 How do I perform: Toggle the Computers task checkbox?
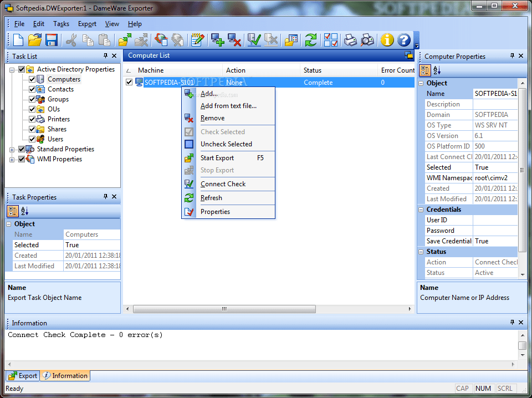tap(32, 79)
